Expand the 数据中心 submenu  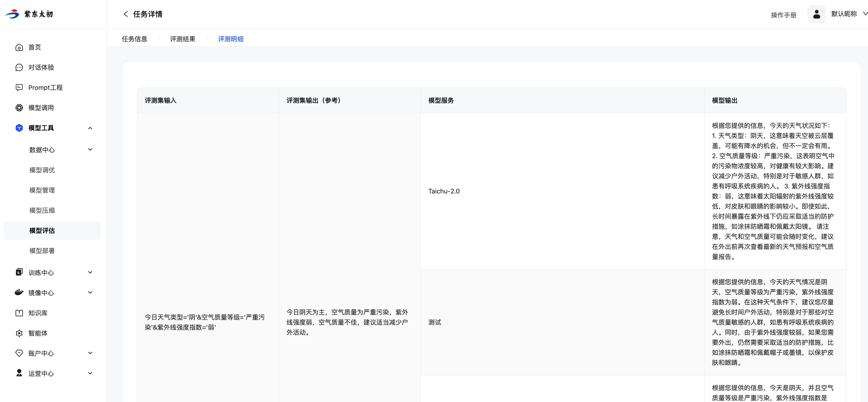[x=90, y=150]
